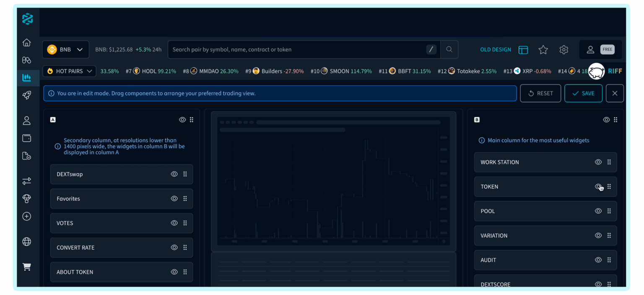Hide the TOKEN widget
The image size is (644, 295).
(x=598, y=187)
